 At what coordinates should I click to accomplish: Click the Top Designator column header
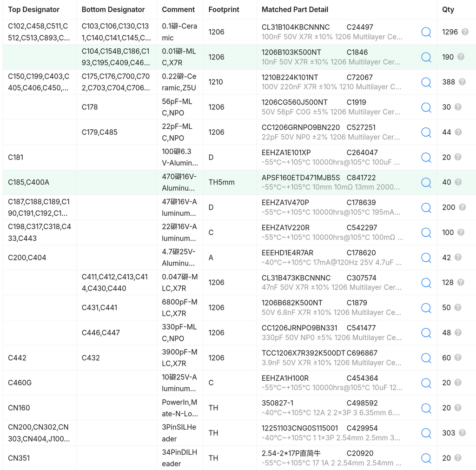33,9
